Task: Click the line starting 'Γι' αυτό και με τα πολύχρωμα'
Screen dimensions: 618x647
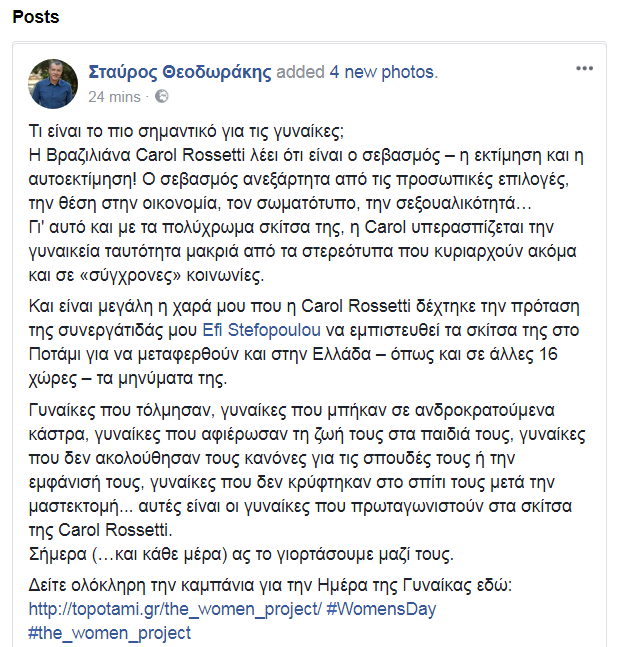Action: point(291,227)
